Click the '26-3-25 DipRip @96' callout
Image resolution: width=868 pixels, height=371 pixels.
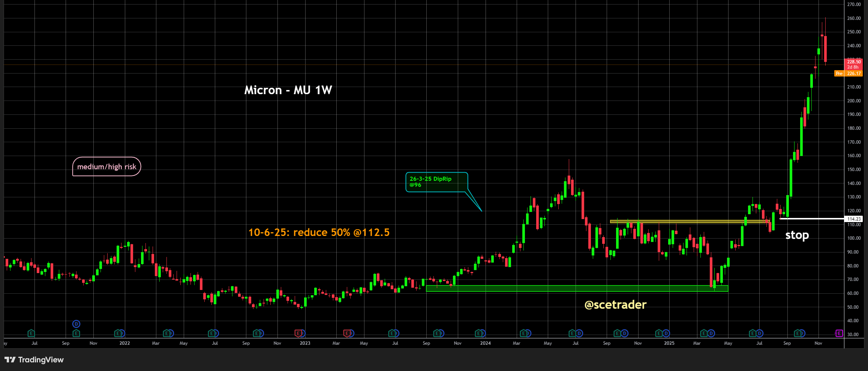pyautogui.click(x=437, y=182)
